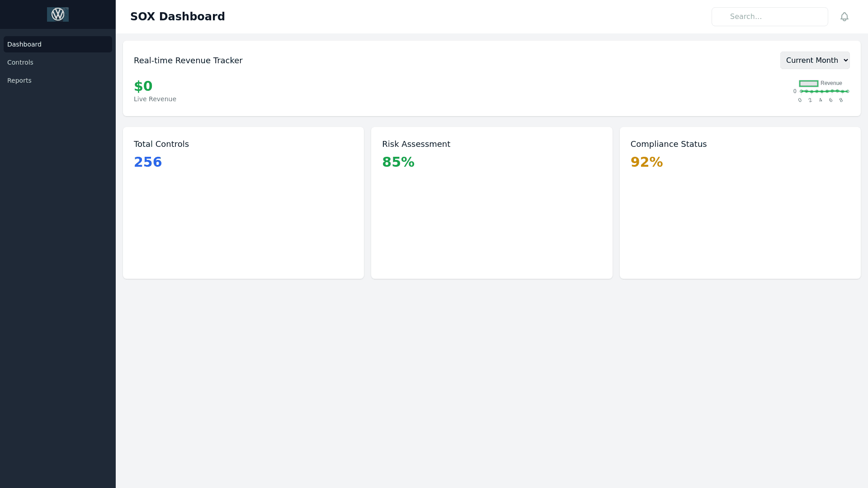The height and width of the screenshot is (488, 868).
Task: Click the SOX Dashboard title
Action: pyautogui.click(x=177, y=17)
